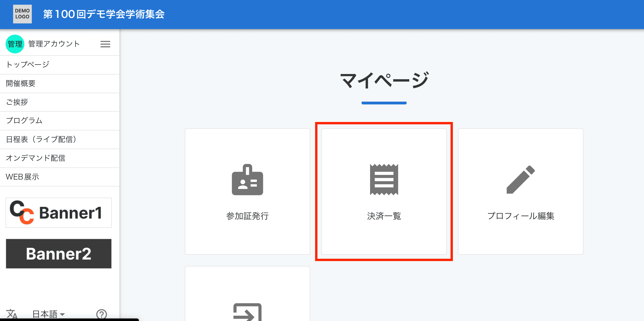
Task: Click the help question mark icon
Action: pos(102,314)
